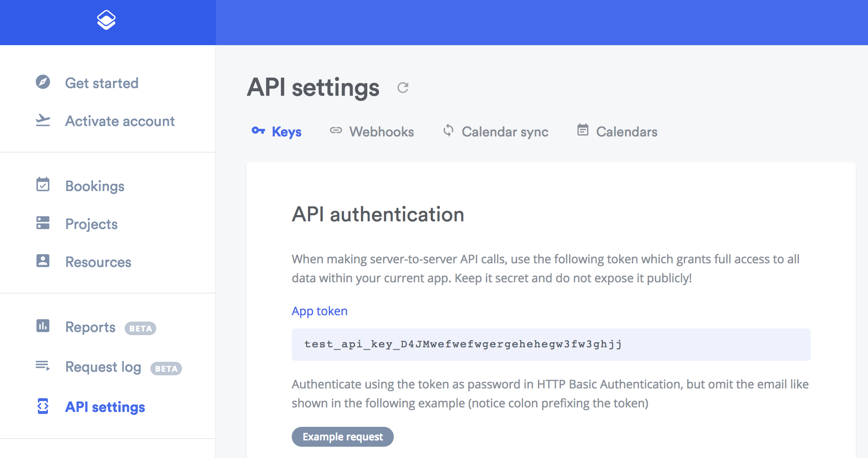The width and height of the screenshot is (868, 458).
Task: Click the Activate account paper plane icon
Action: coord(43,121)
